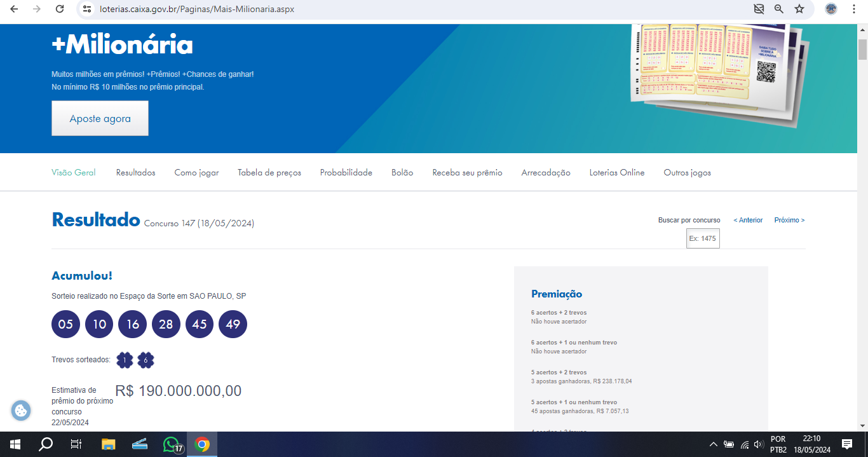Click the browser address bar URL
The width and height of the screenshot is (868, 457).
coord(197,9)
